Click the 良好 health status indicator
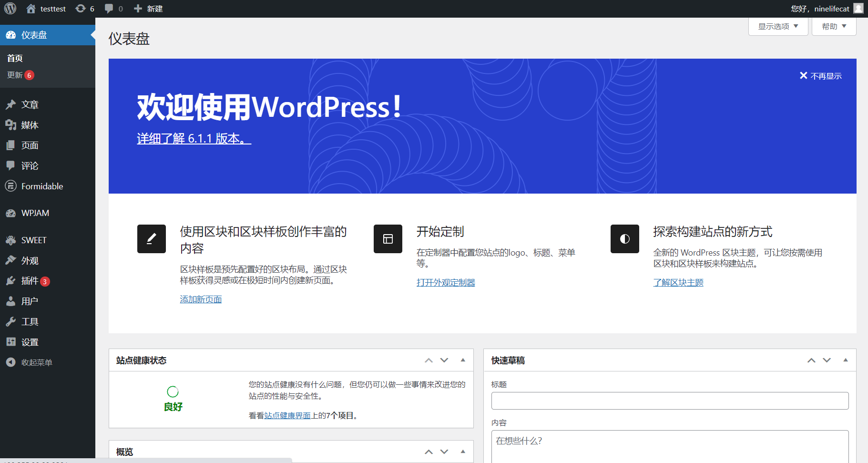The height and width of the screenshot is (463, 868). tap(173, 399)
